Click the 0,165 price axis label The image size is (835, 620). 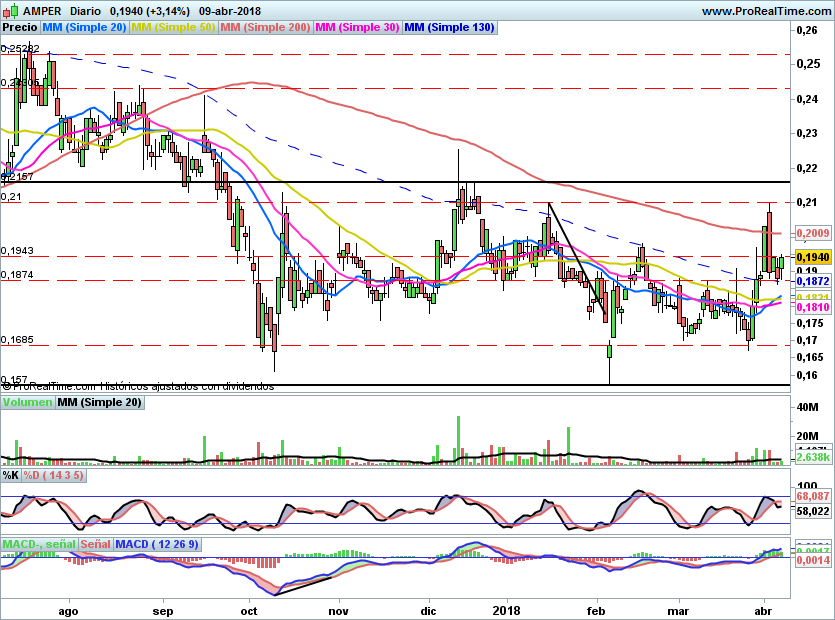click(809, 357)
